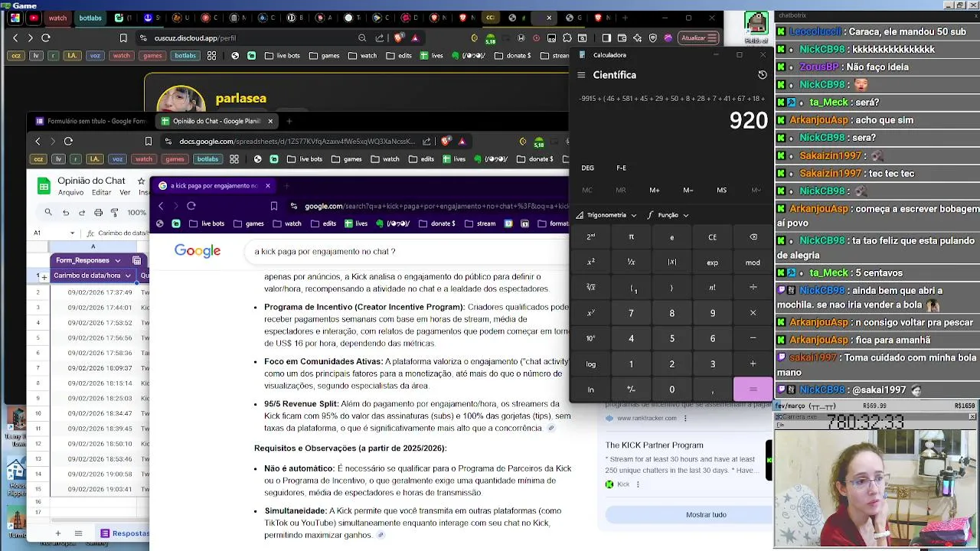Click the divide operator in Calculator
The image size is (980, 551).
(753, 288)
